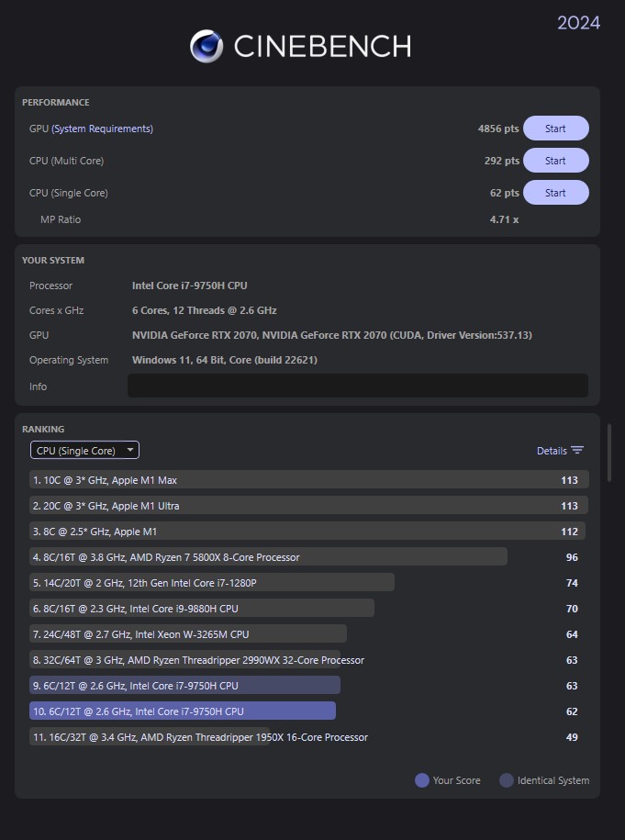The height and width of the screenshot is (840, 625).
Task: Select the 8C Apple M1 ranking row
Action: pos(307,531)
